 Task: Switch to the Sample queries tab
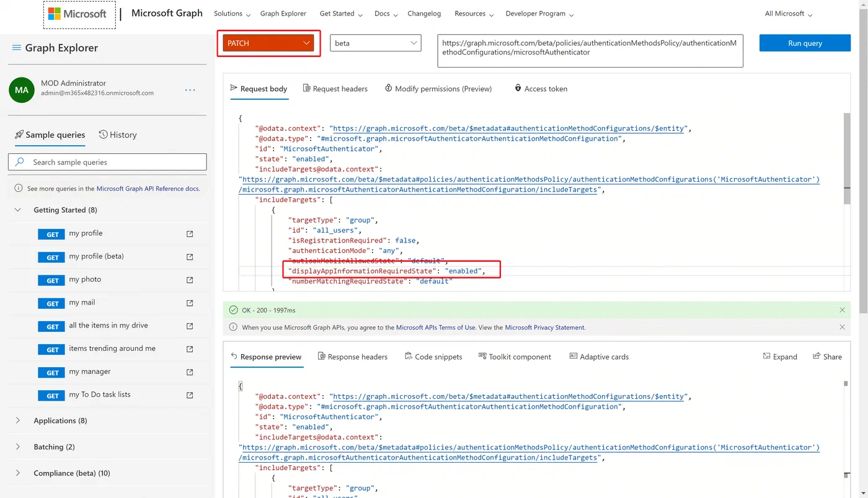tap(50, 135)
